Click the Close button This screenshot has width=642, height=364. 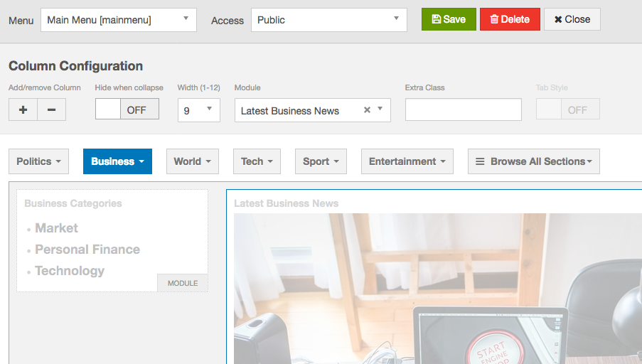pyautogui.click(x=572, y=19)
